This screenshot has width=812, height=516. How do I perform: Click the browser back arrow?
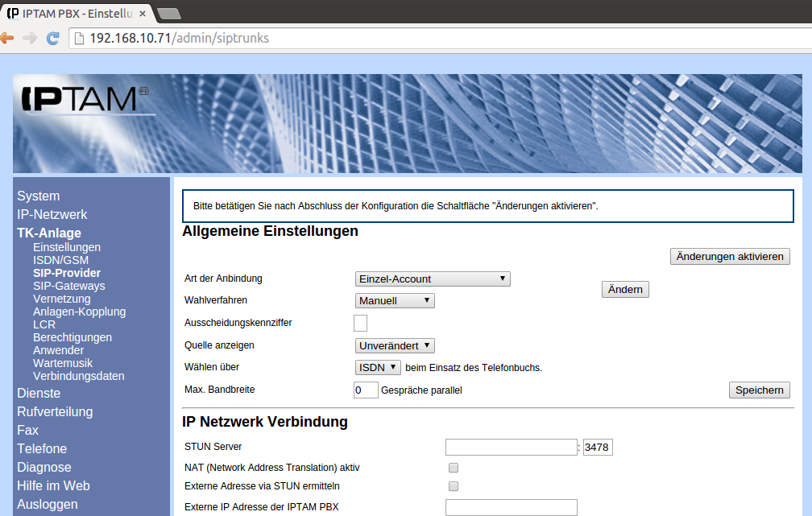(7, 38)
